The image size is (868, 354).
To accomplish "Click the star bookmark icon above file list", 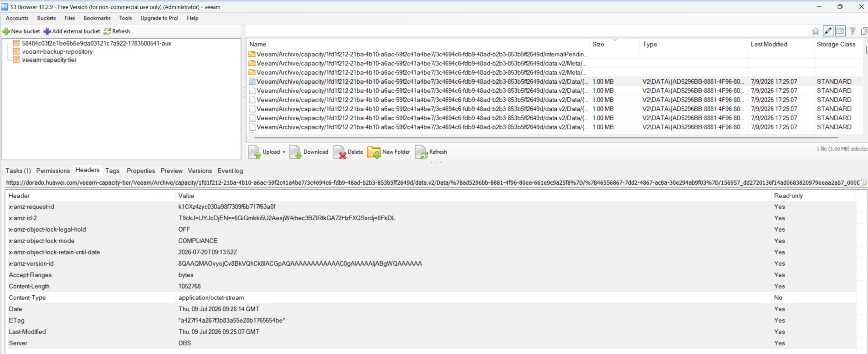I will pos(816,31).
